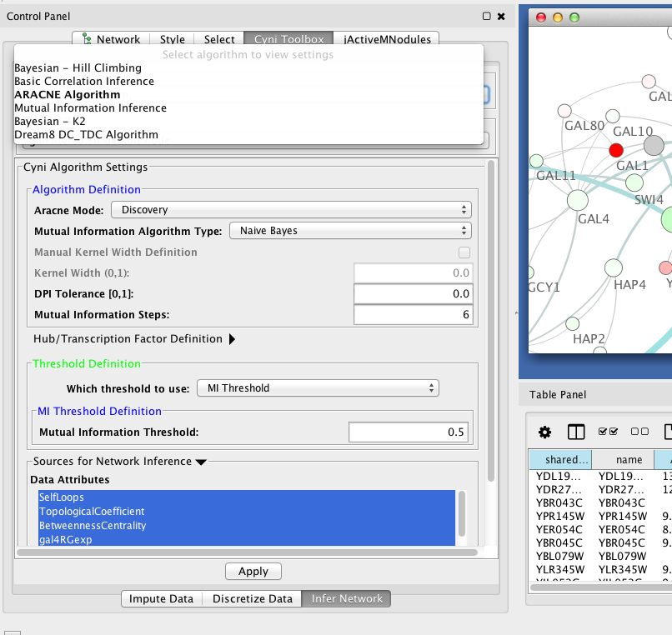This screenshot has width=672, height=635.
Task: Click the Mutual Information Threshold field
Action: [409, 432]
